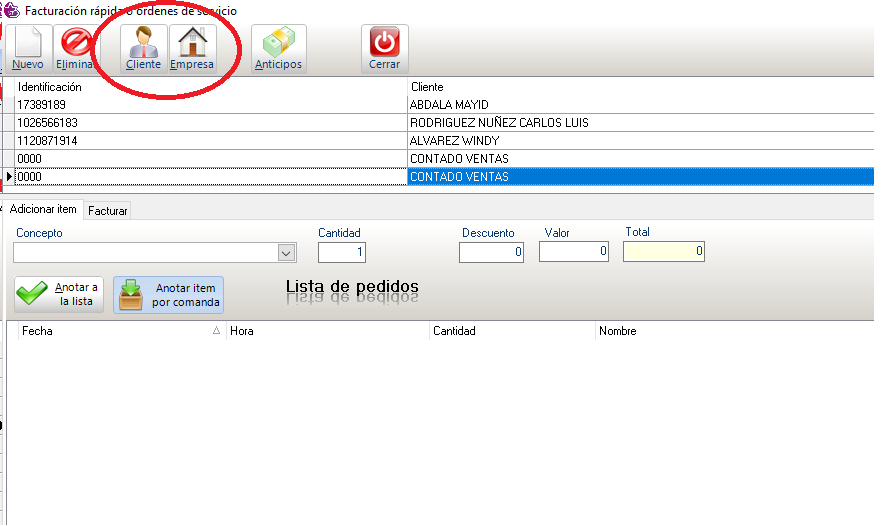The image size is (883, 526).
Task: Select row for RODRIGUEZ NUÑEZ CARLOS LUIS
Action: coord(498,123)
